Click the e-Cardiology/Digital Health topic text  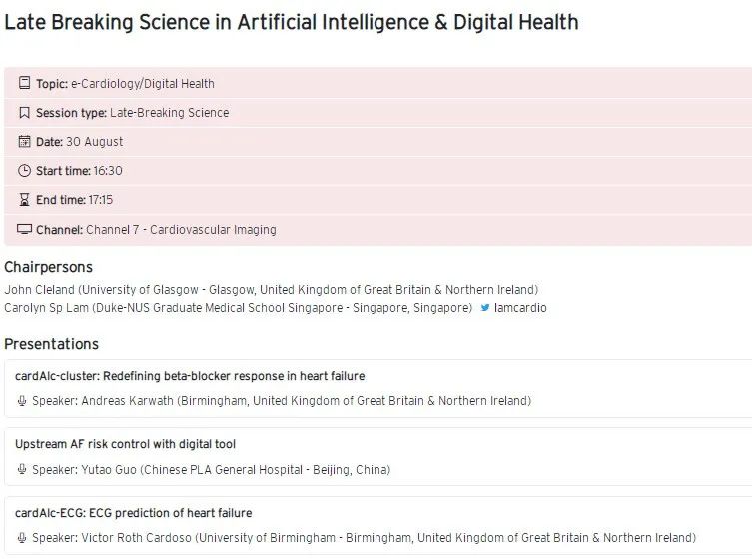tap(142, 84)
